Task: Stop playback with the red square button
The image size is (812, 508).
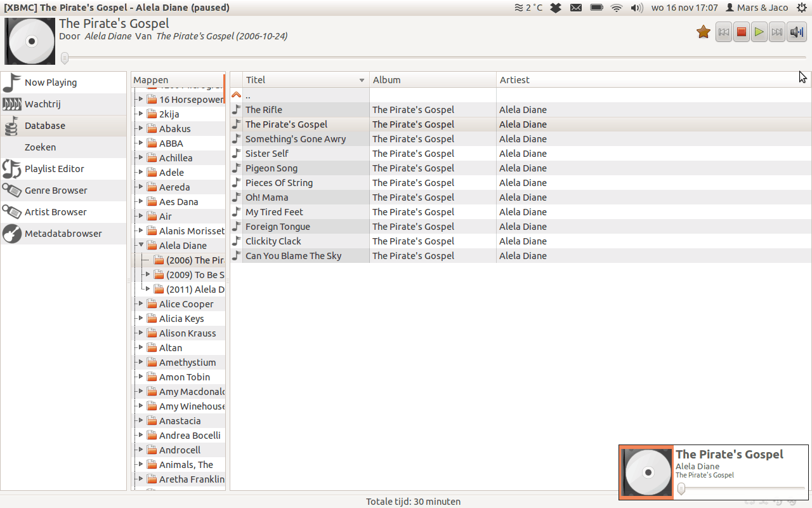Action: pyautogui.click(x=742, y=32)
